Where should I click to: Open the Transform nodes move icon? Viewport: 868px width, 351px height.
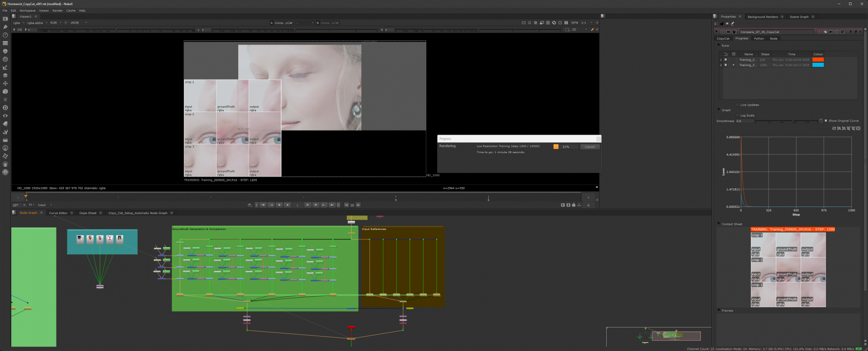(5, 84)
